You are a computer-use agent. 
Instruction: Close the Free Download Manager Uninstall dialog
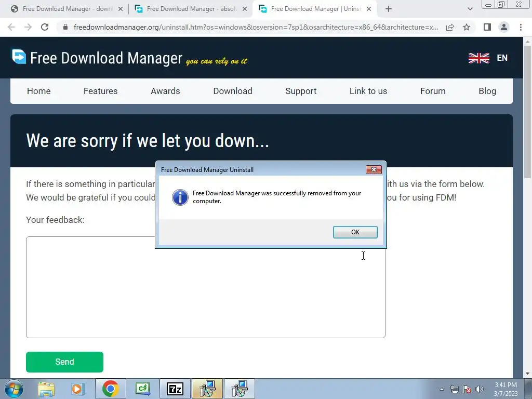coord(374,170)
